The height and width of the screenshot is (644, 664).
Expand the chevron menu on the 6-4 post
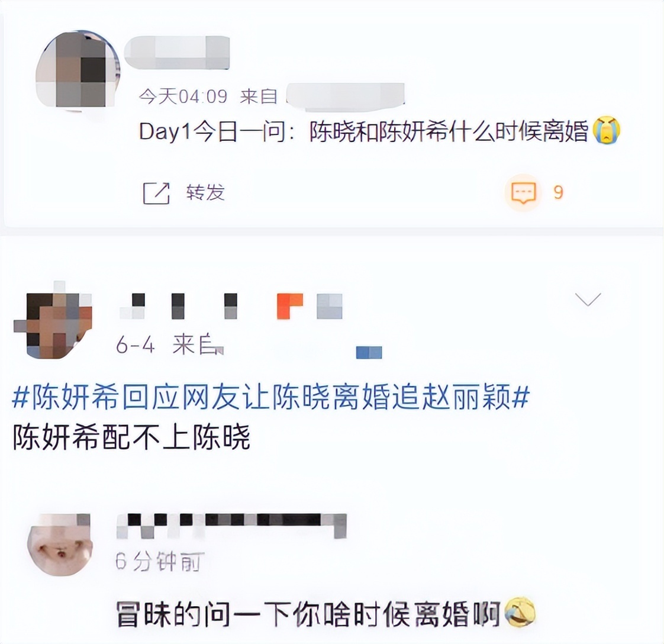pos(588,299)
